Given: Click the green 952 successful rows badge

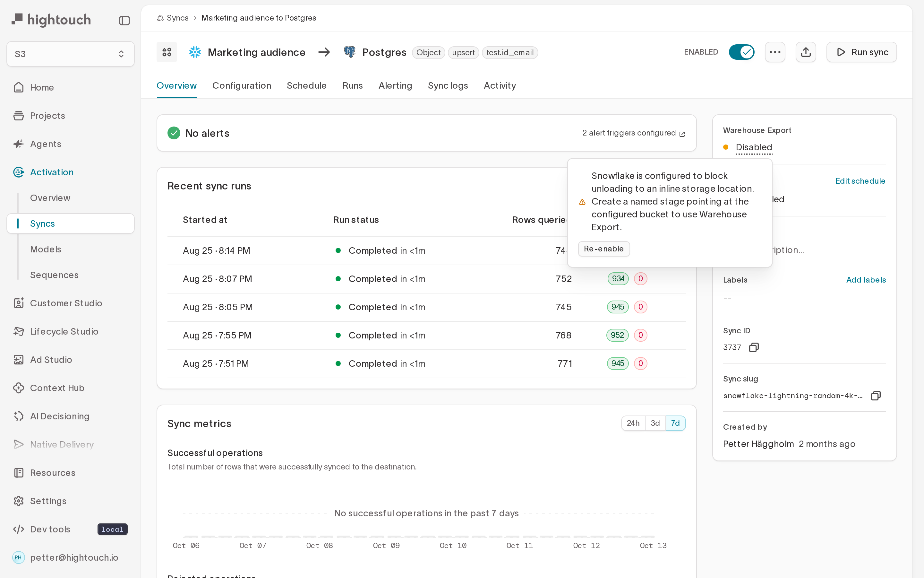Looking at the screenshot, I should (617, 335).
